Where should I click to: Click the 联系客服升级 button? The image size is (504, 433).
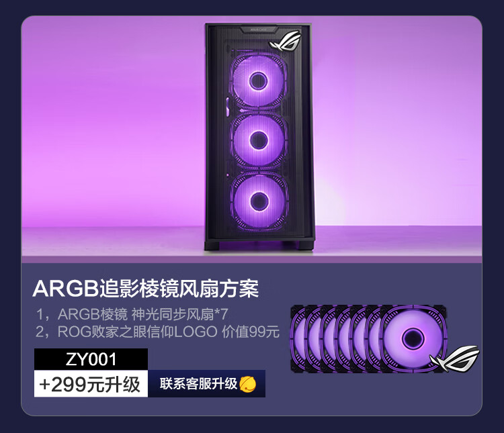(x=206, y=383)
